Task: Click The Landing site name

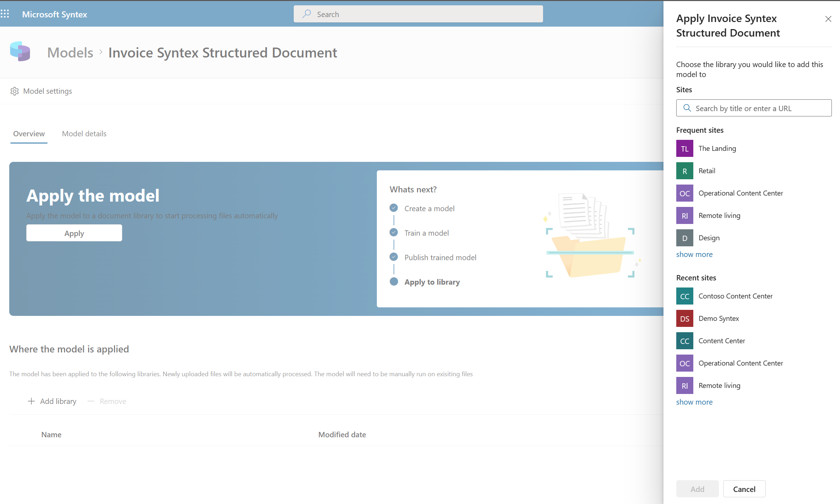Action: click(717, 148)
